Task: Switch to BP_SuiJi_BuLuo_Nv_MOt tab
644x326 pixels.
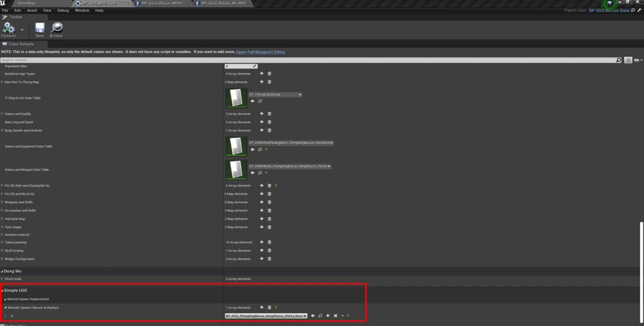Action: pos(223,3)
